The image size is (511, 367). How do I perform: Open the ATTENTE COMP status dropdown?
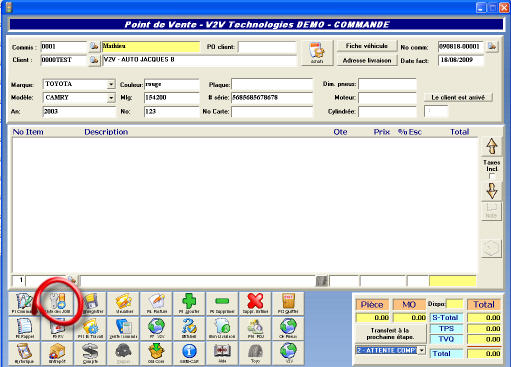click(422, 350)
